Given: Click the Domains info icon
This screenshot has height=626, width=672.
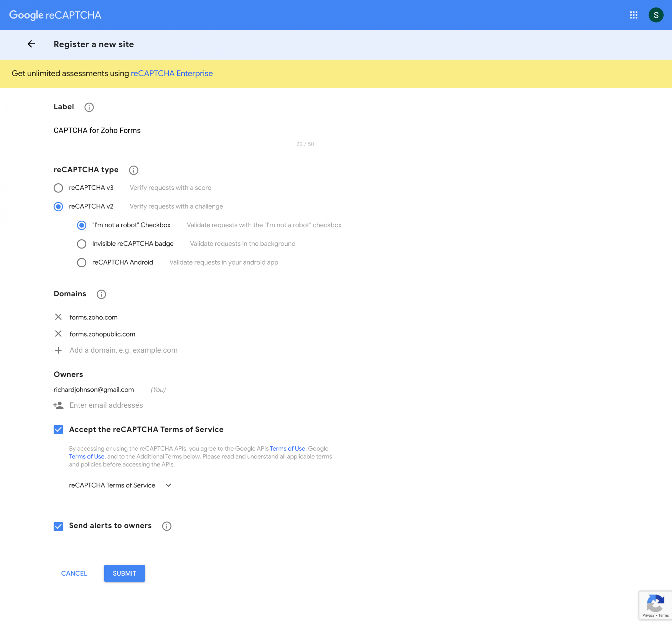Looking at the screenshot, I should coord(101,294).
